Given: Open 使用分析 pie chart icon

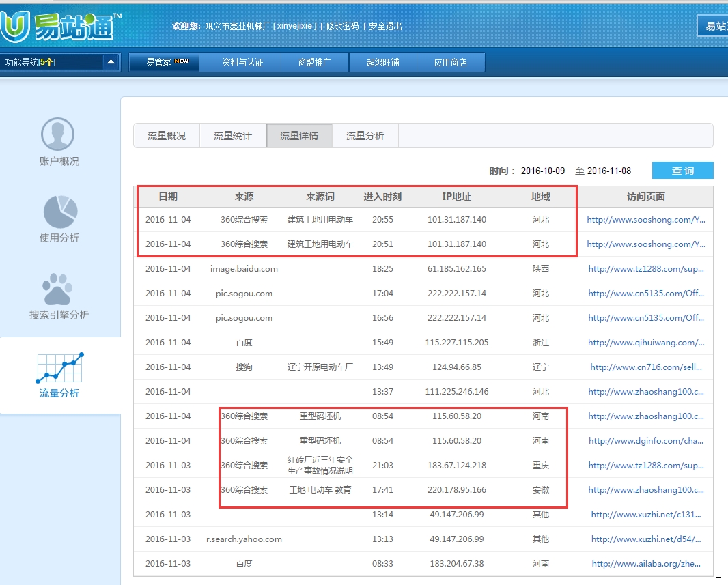Looking at the screenshot, I should point(60,212).
